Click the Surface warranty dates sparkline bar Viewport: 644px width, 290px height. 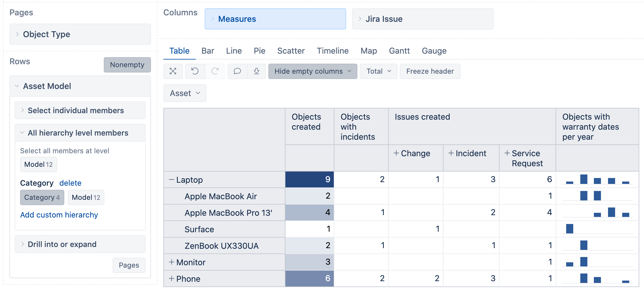[570, 229]
